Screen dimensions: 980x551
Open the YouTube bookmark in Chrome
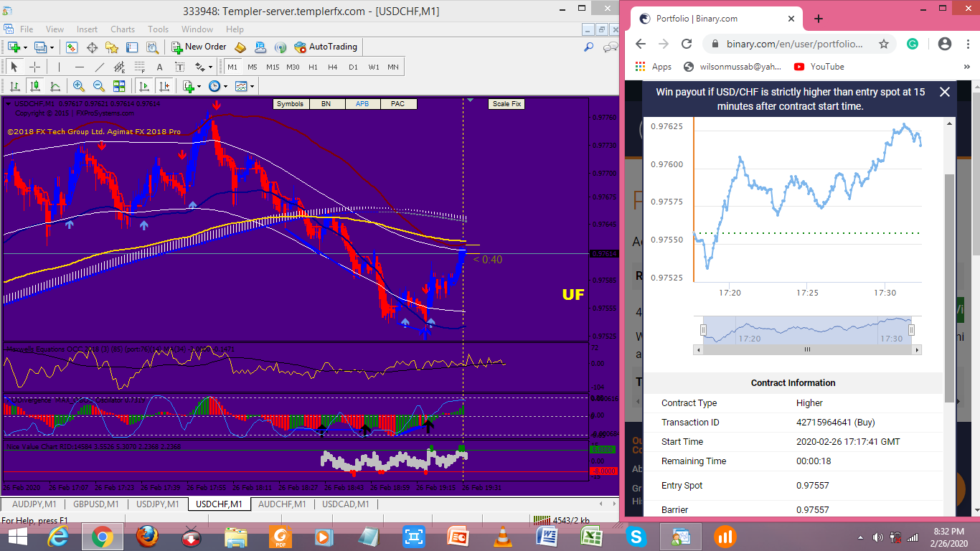819,67
